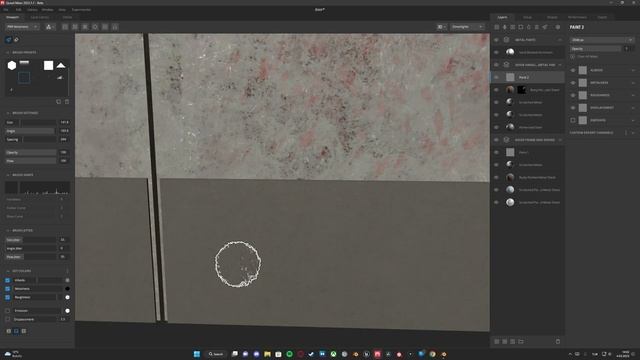Open the Edit menu

pos(18,9)
